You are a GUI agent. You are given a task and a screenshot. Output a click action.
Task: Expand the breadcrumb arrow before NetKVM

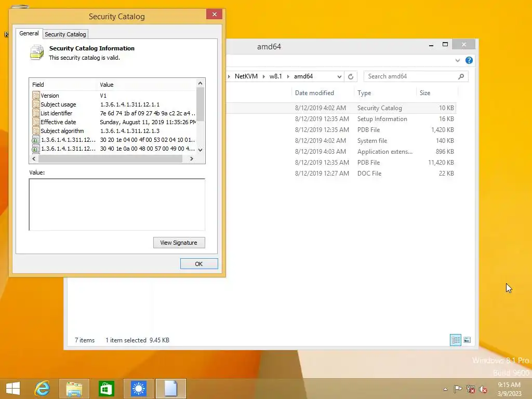[229, 76]
